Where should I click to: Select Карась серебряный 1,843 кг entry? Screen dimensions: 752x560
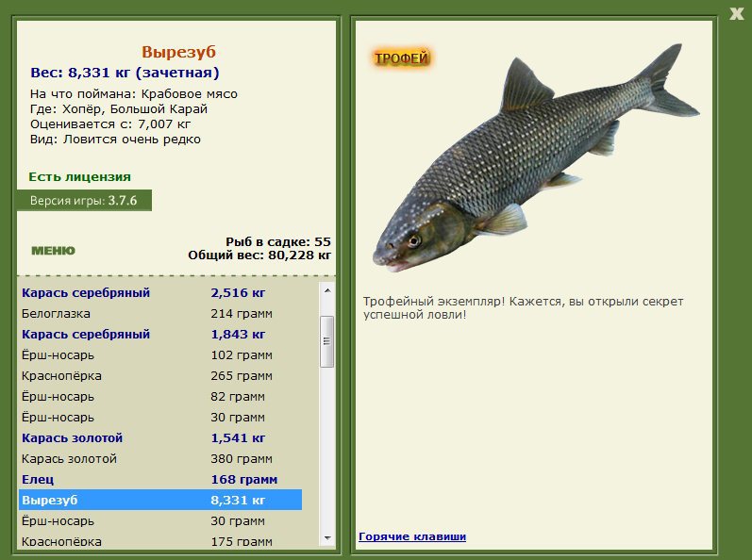(160, 335)
